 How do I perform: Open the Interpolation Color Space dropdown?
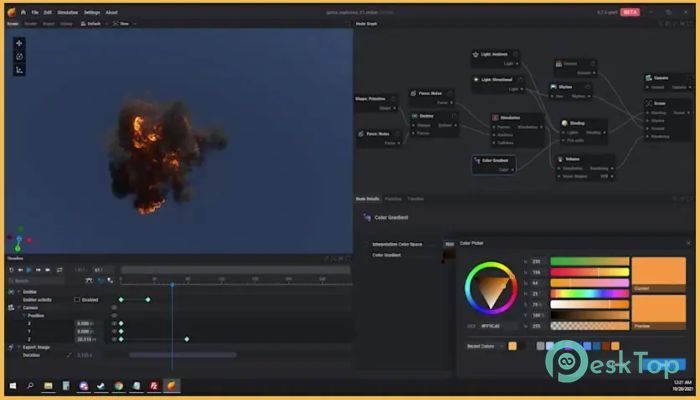click(x=449, y=244)
